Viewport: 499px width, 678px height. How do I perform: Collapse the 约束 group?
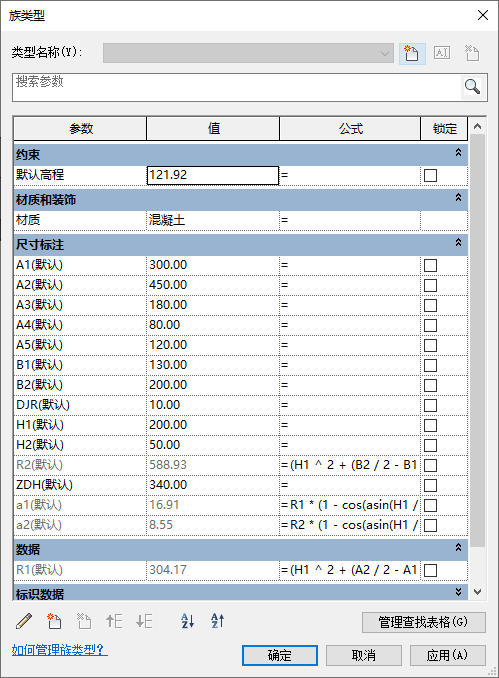click(x=458, y=153)
